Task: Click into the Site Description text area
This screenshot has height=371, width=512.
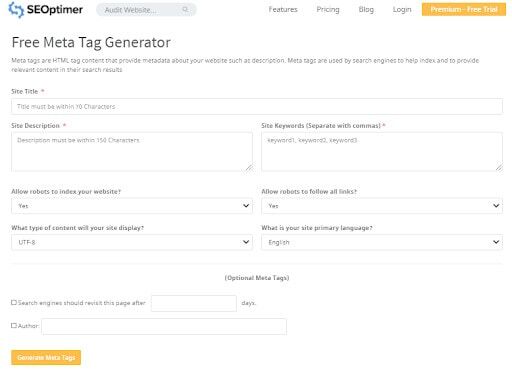Action: tap(132, 152)
